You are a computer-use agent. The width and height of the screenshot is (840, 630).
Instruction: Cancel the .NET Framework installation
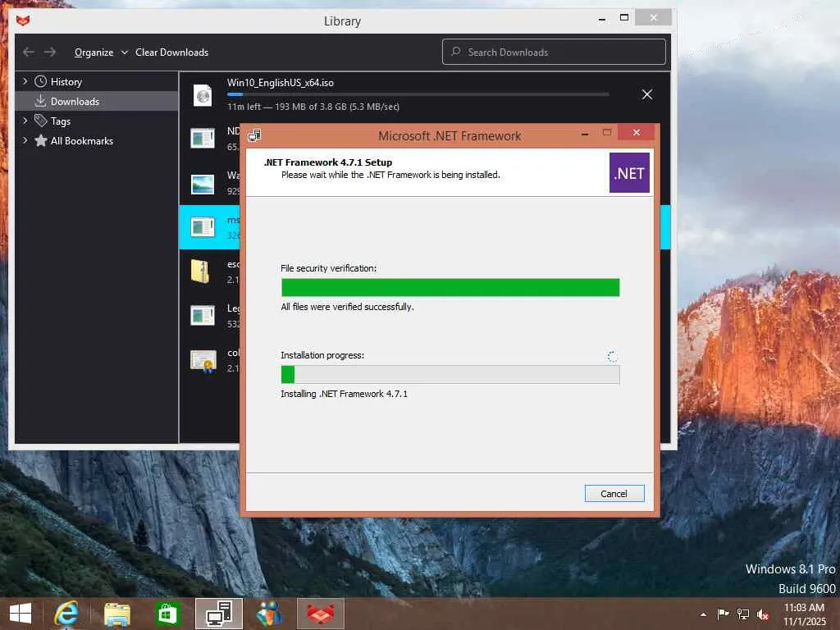614,493
